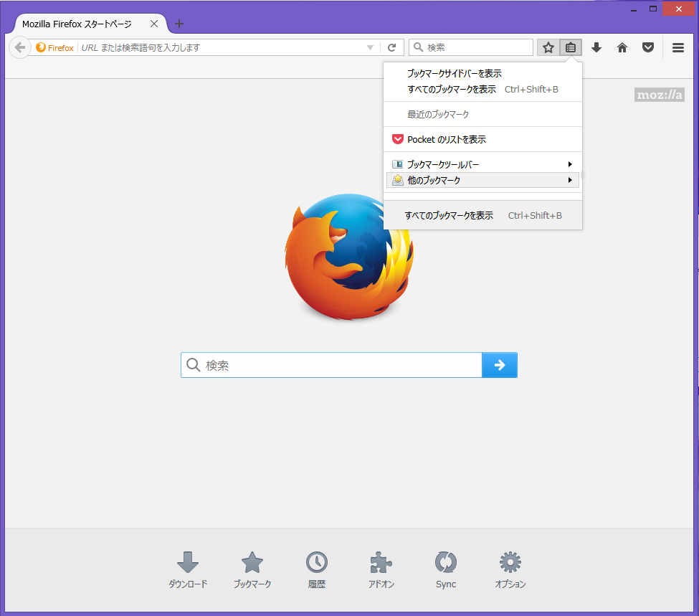Maximize the Firefox window

pos(652,9)
